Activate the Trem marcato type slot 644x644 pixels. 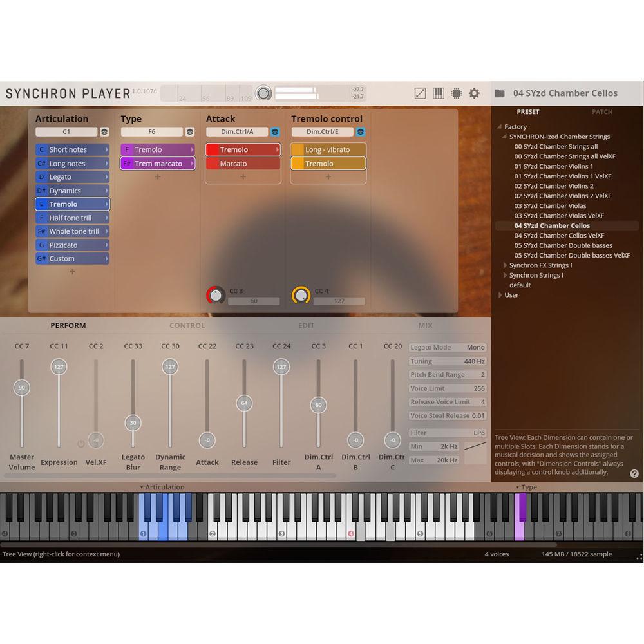tap(158, 164)
